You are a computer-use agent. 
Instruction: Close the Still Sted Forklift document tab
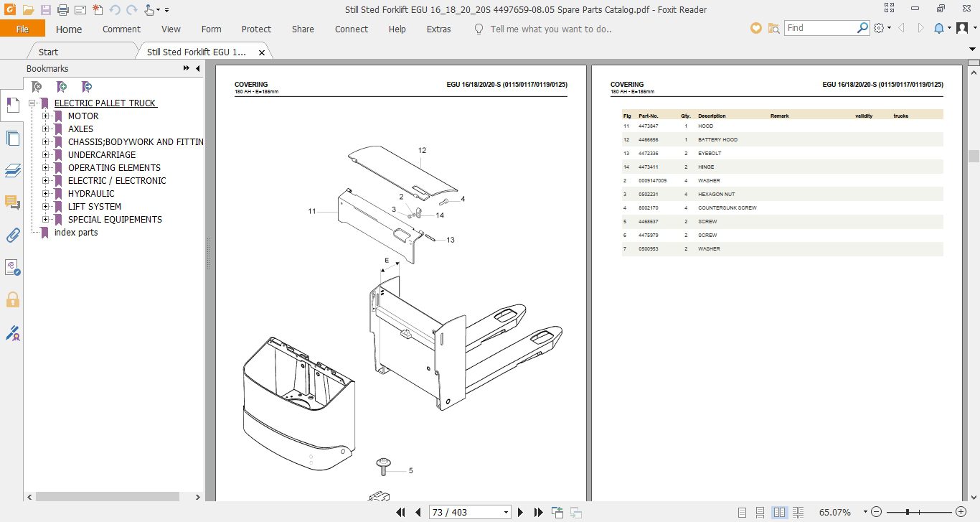coord(262,52)
